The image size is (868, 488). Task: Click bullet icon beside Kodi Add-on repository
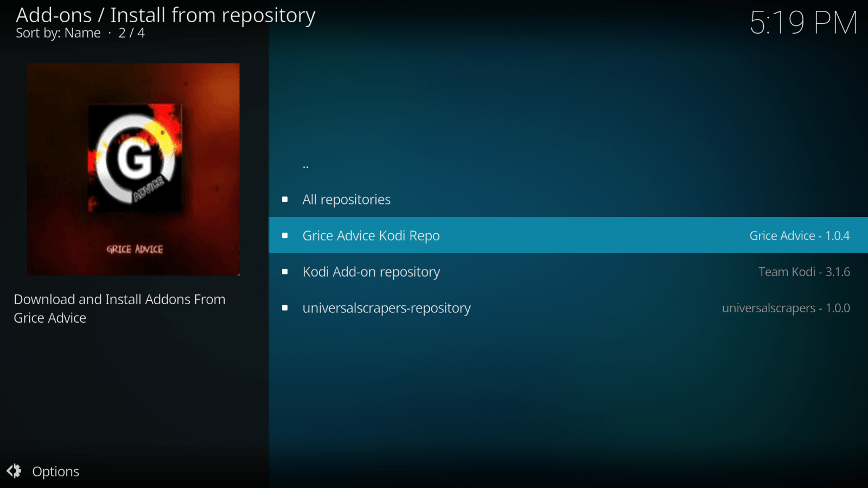coord(285,272)
